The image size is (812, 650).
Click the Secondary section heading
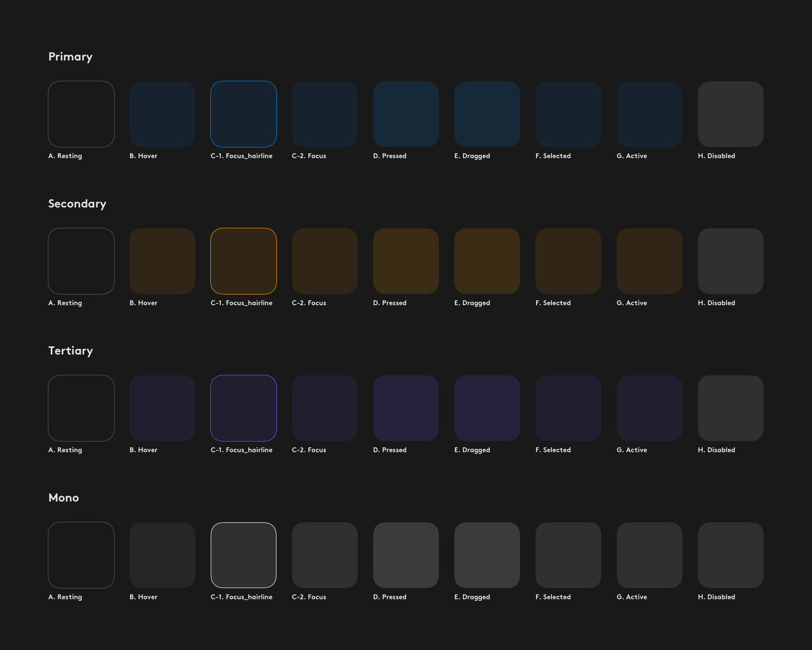[x=77, y=204]
